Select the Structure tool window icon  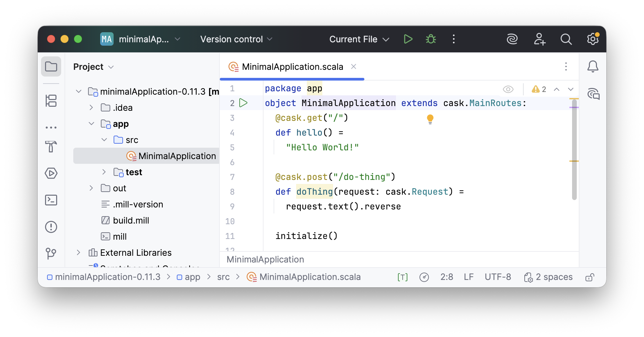51,101
